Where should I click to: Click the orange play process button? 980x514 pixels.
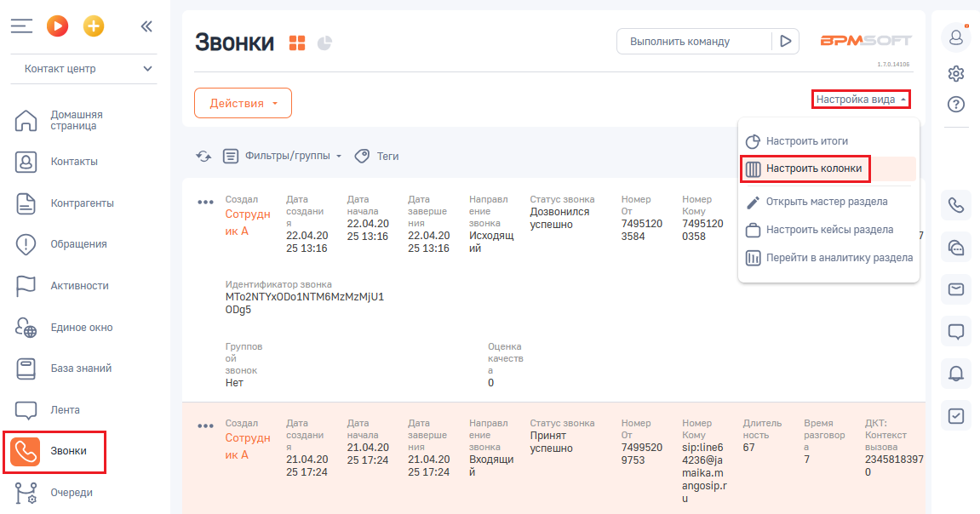pyautogui.click(x=58, y=26)
